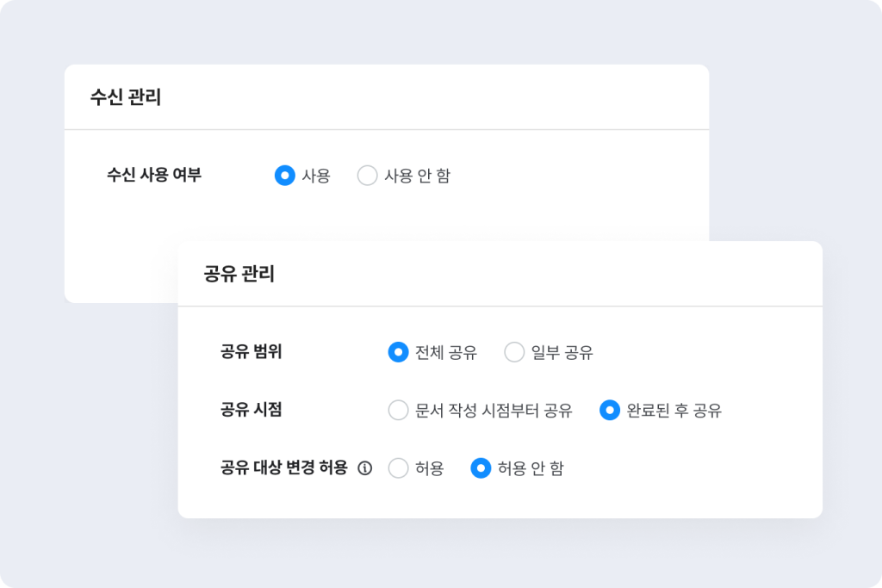The width and height of the screenshot is (882, 588).
Task: Select the '전체 공유' radio circle
Action: [398, 352]
